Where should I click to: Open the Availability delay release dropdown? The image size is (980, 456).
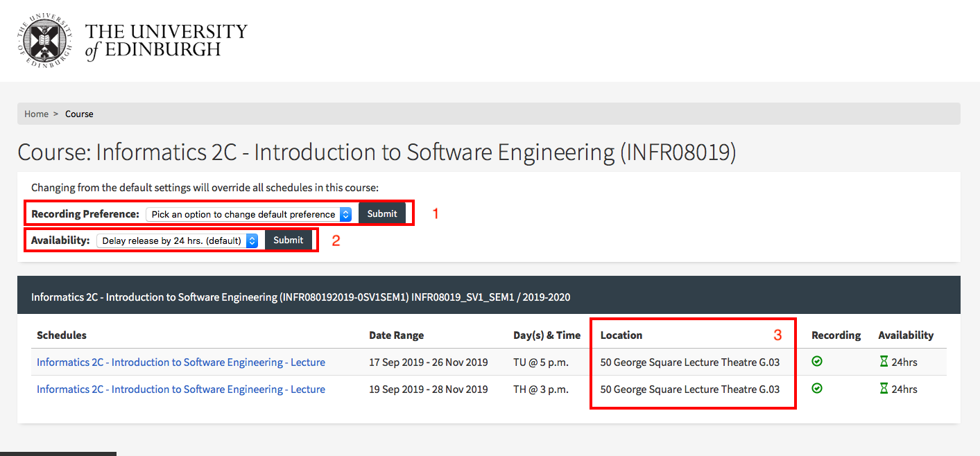pos(178,240)
